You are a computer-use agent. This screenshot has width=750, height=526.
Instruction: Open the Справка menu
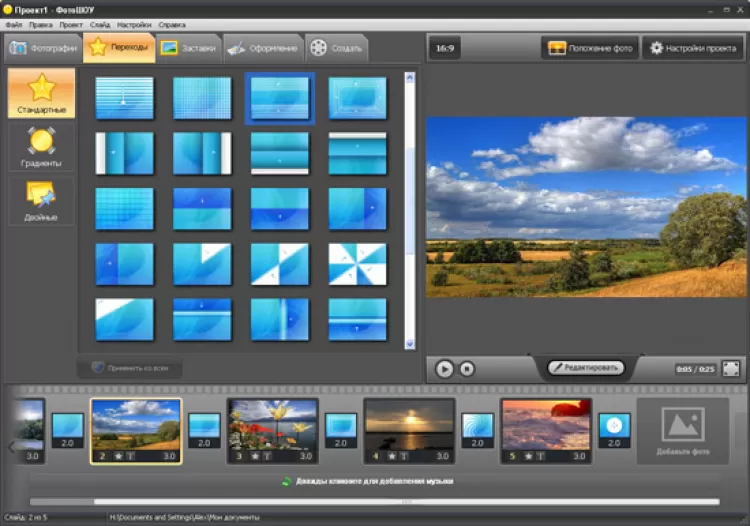(172, 25)
